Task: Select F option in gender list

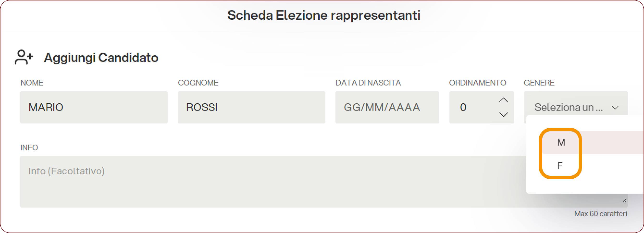Action: (560, 166)
